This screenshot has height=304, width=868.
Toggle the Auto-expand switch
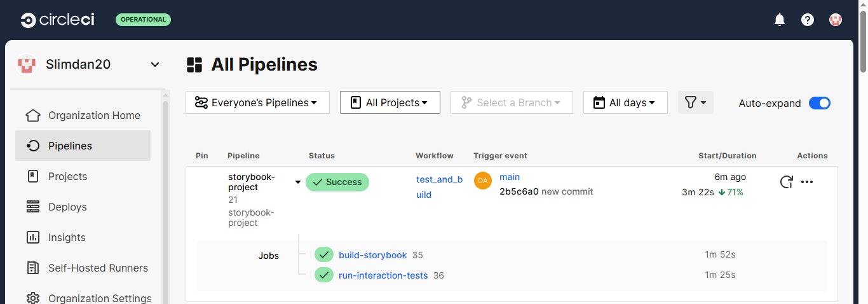pyautogui.click(x=819, y=103)
